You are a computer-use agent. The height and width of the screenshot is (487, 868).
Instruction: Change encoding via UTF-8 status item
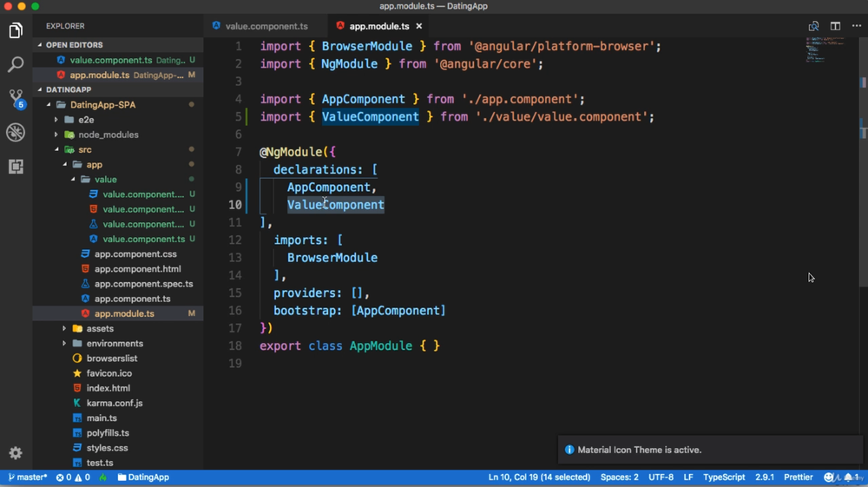point(661,477)
